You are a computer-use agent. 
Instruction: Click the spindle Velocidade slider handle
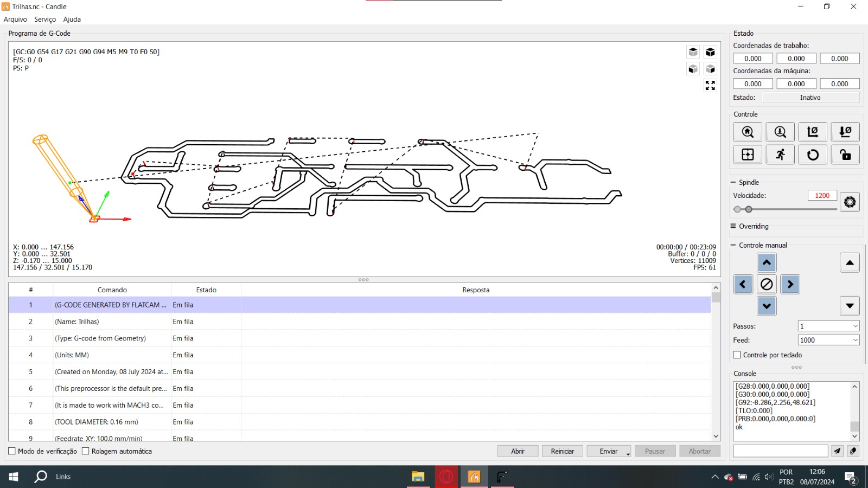click(x=749, y=209)
